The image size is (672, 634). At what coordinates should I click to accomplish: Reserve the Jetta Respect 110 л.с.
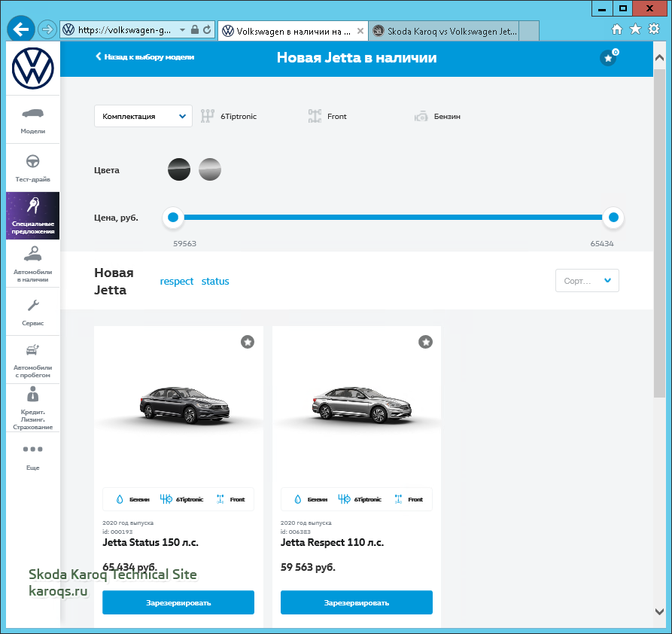tap(357, 602)
